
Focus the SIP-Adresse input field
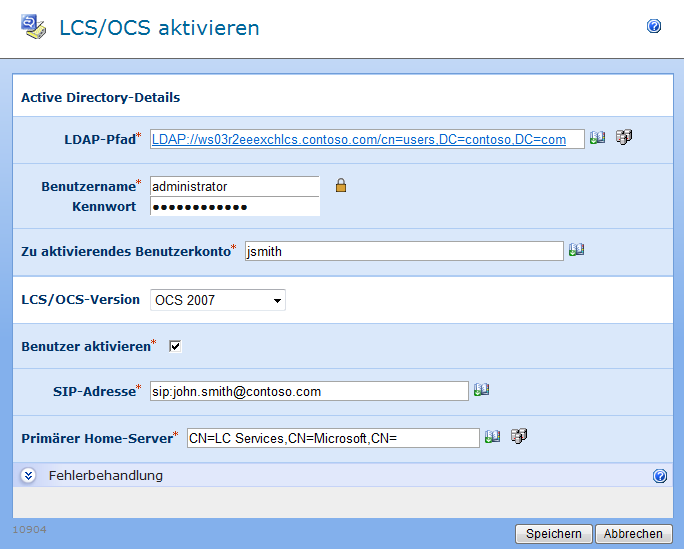point(308,391)
